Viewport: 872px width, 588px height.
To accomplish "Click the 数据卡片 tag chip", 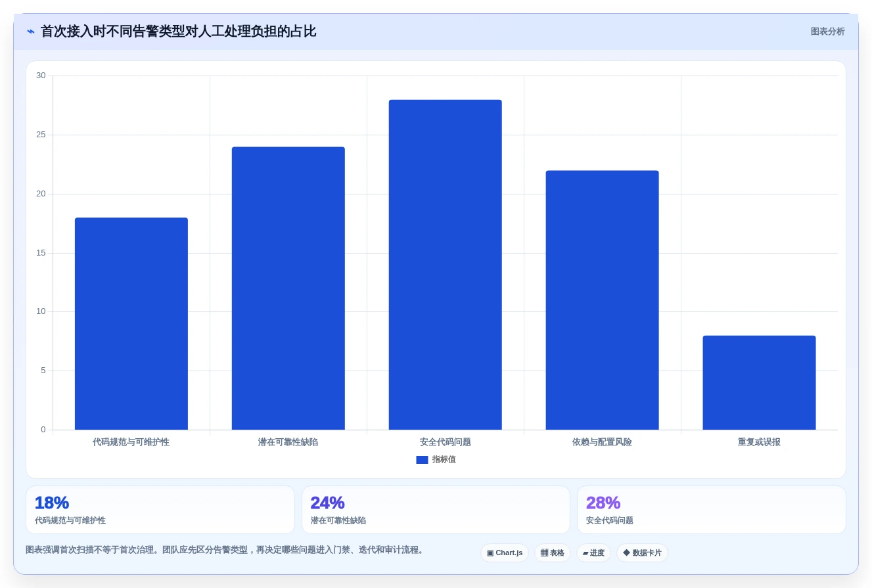I will pyautogui.click(x=642, y=553).
